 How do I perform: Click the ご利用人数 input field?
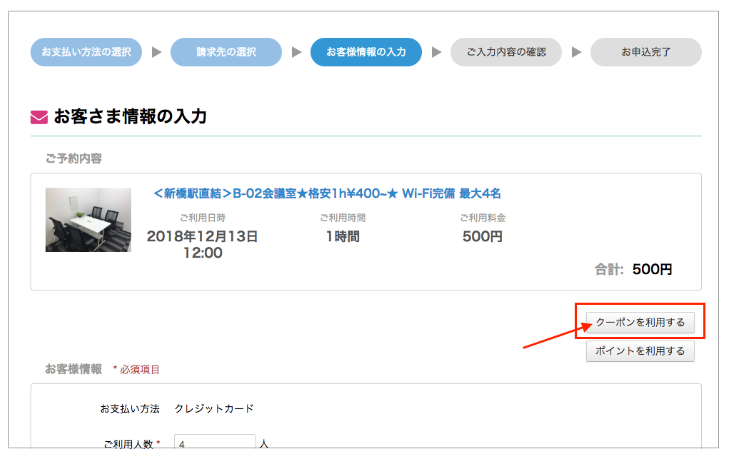point(215,442)
